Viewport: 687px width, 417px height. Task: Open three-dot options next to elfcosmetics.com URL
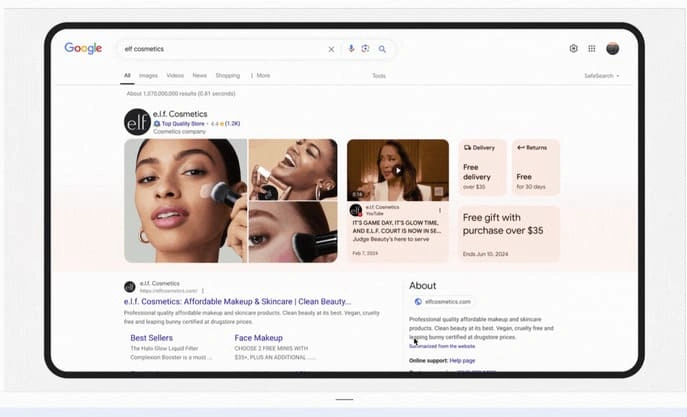pos(202,290)
